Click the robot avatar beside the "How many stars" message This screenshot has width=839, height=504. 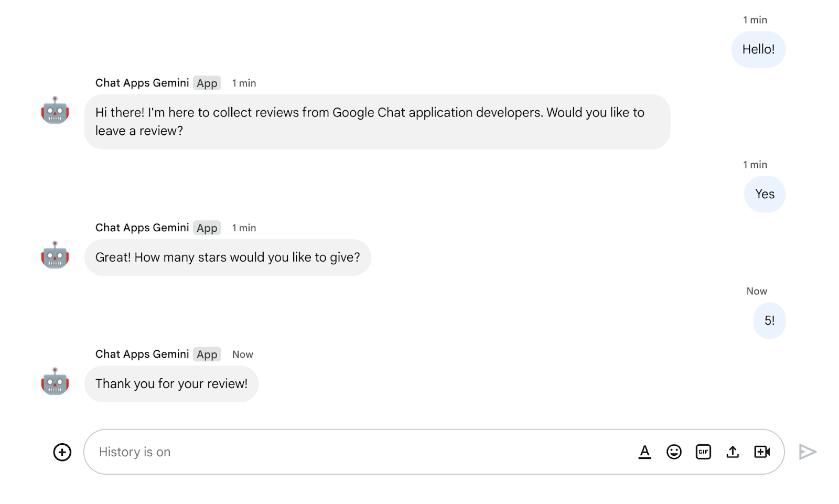point(55,255)
